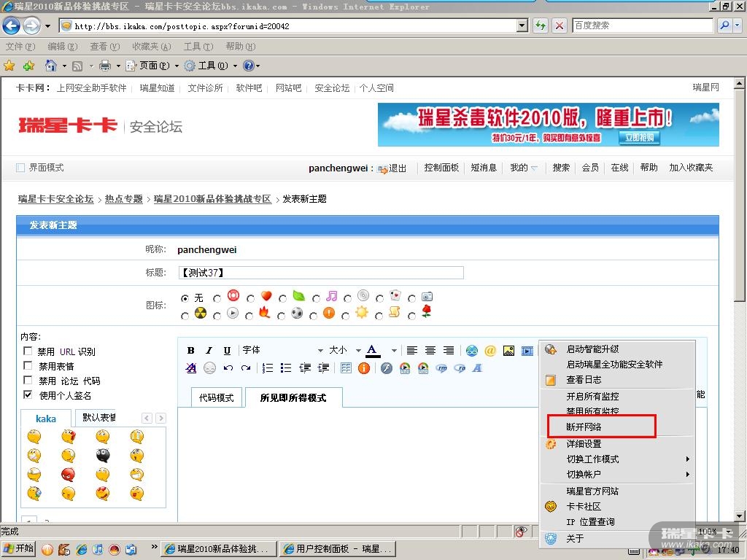Click the 立即抢购 banner button
Viewport: 747px width, 560px height.
(639, 138)
